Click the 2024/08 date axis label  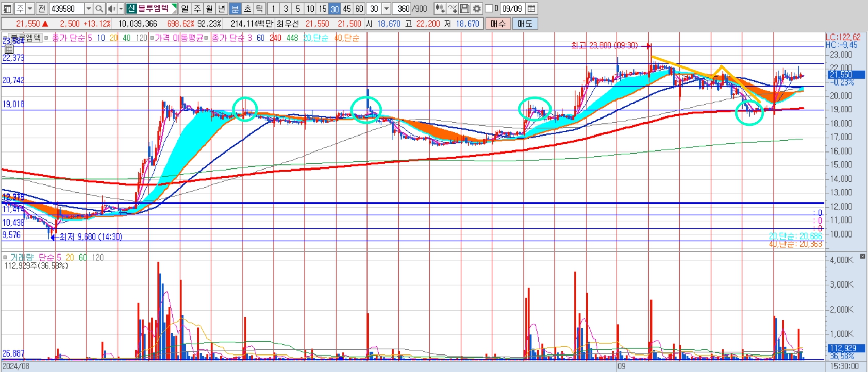(x=15, y=366)
